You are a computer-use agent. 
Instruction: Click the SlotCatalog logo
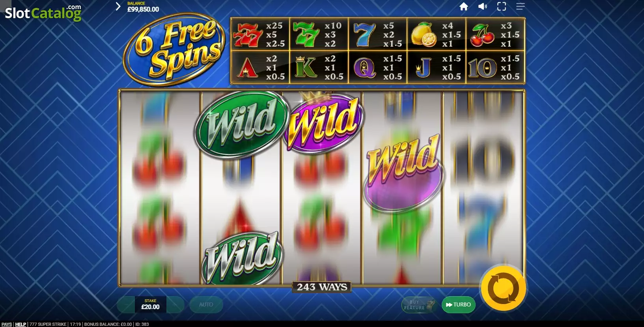[43, 13]
